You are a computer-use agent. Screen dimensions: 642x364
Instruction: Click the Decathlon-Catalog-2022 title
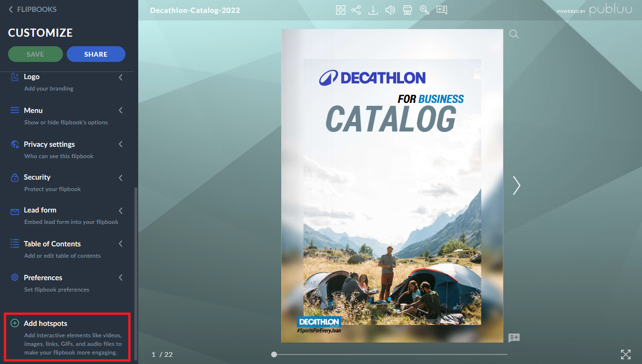point(195,10)
